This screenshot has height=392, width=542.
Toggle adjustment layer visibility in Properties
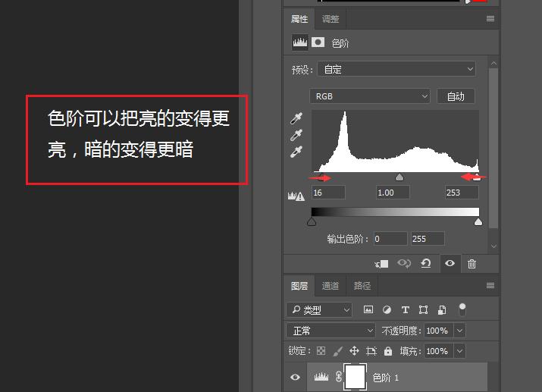point(450,263)
